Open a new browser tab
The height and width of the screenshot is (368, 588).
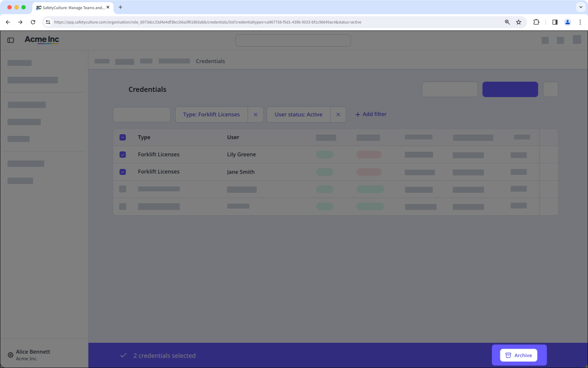pos(120,7)
